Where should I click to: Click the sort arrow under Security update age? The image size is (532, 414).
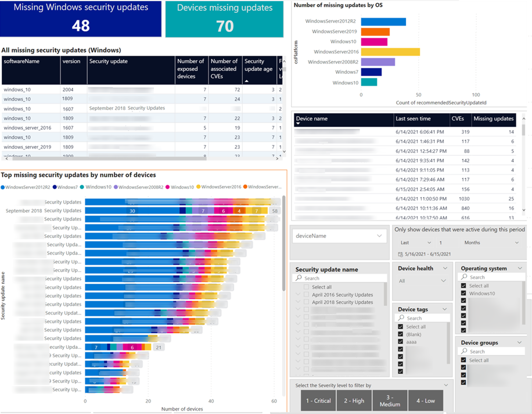tap(247, 81)
